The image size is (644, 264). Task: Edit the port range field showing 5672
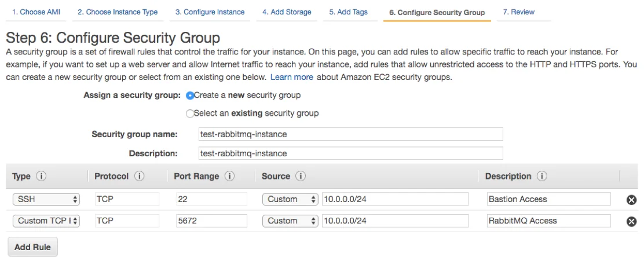[x=211, y=221]
